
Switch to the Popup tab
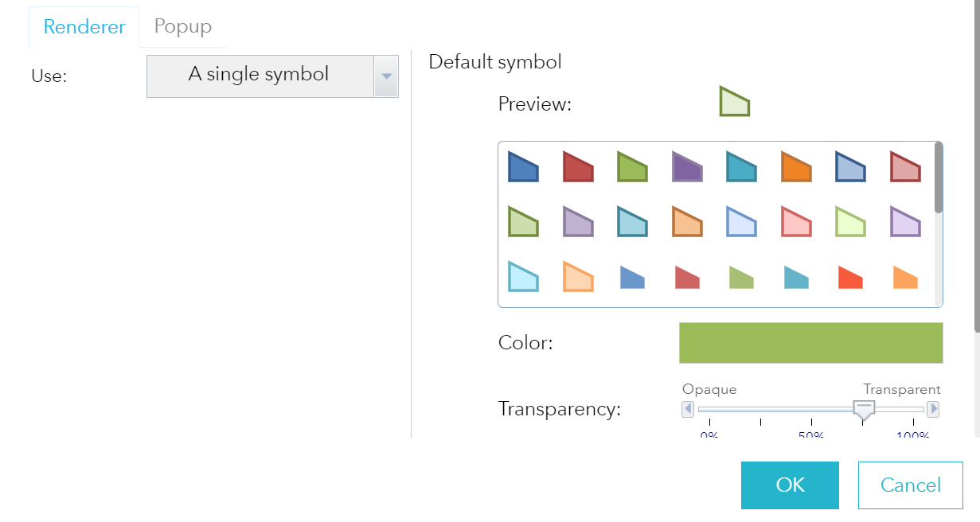[x=182, y=25]
